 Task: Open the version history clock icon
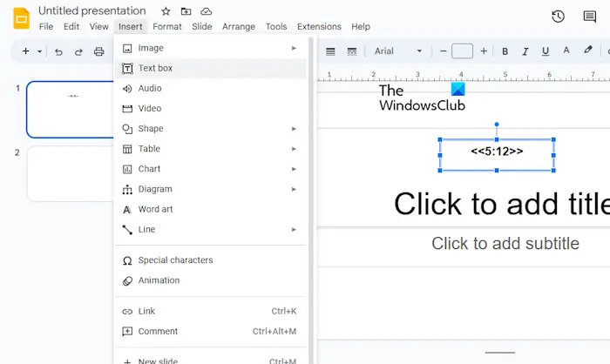(x=558, y=17)
